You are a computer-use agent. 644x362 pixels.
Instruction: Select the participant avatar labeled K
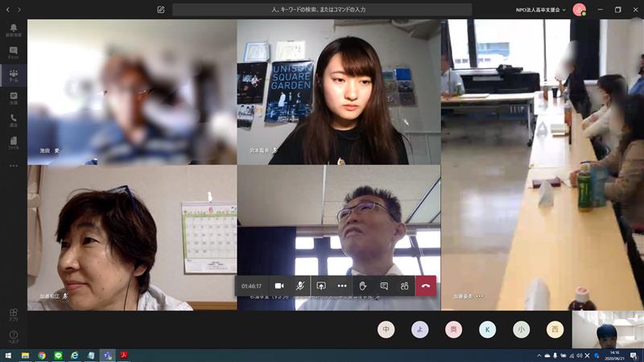[488, 329]
